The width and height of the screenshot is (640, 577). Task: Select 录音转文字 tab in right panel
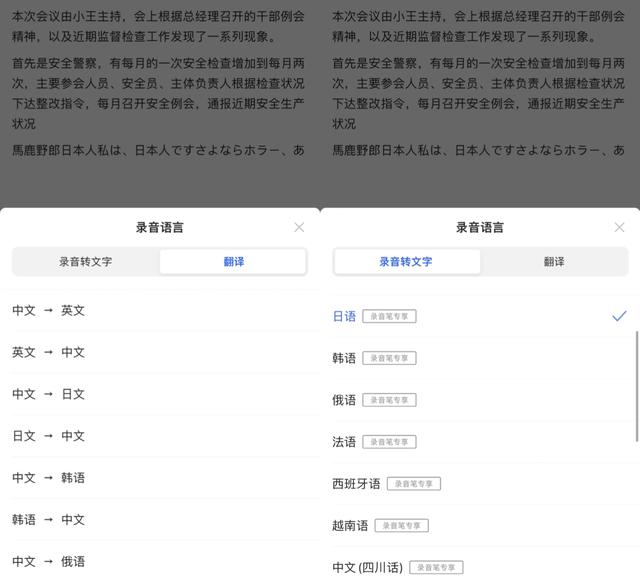click(x=406, y=262)
